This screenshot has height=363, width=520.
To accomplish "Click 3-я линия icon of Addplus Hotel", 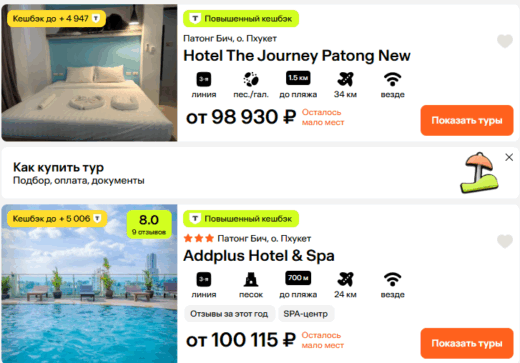I will pyautogui.click(x=204, y=279).
